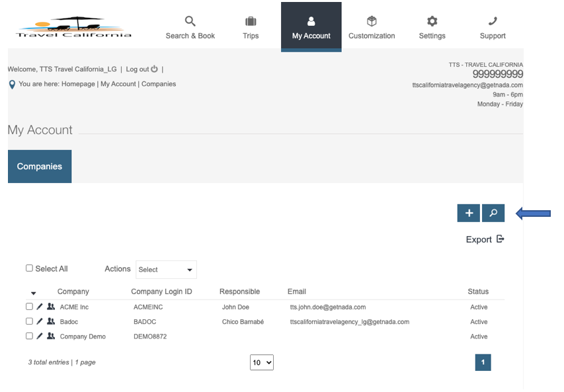
Task: Open the entries-per-page dropdown showing 10
Action: [262, 362]
